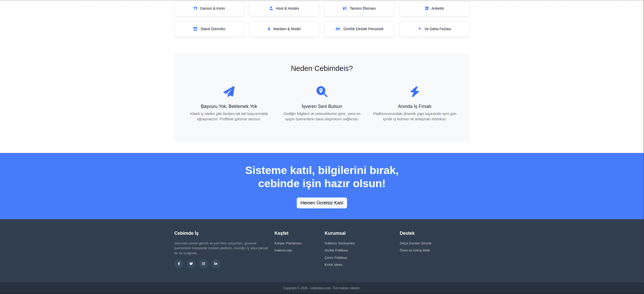Click the figure icon in the Manken & Model card
The width and height of the screenshot is (644, 294).
(269, 29)
